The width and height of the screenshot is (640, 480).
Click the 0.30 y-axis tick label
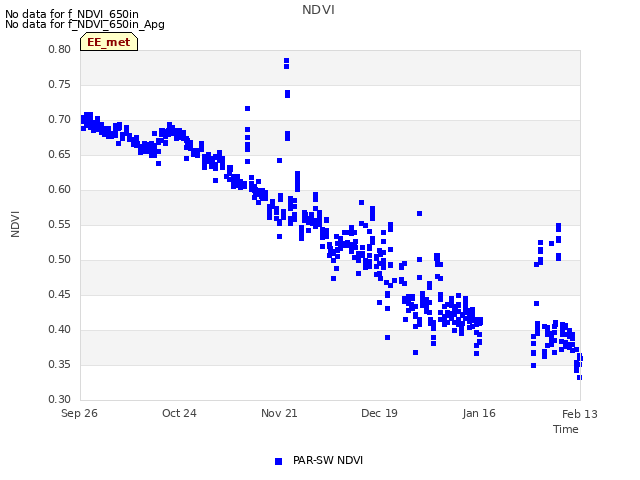pos(59,400)
